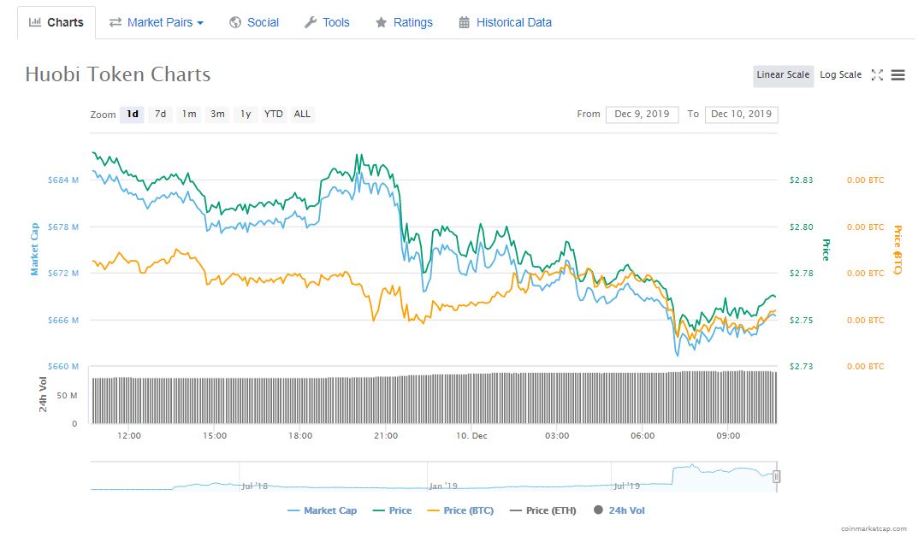Click the Tools wrench icon
This screenshot has width=924, height=560.
(311, 22)
